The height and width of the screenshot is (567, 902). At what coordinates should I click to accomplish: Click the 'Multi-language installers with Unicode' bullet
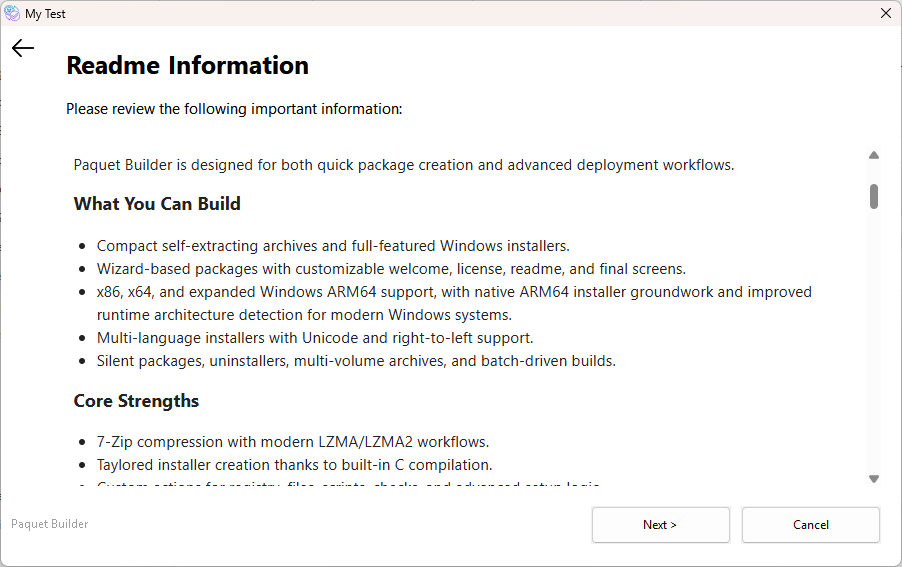315,338
